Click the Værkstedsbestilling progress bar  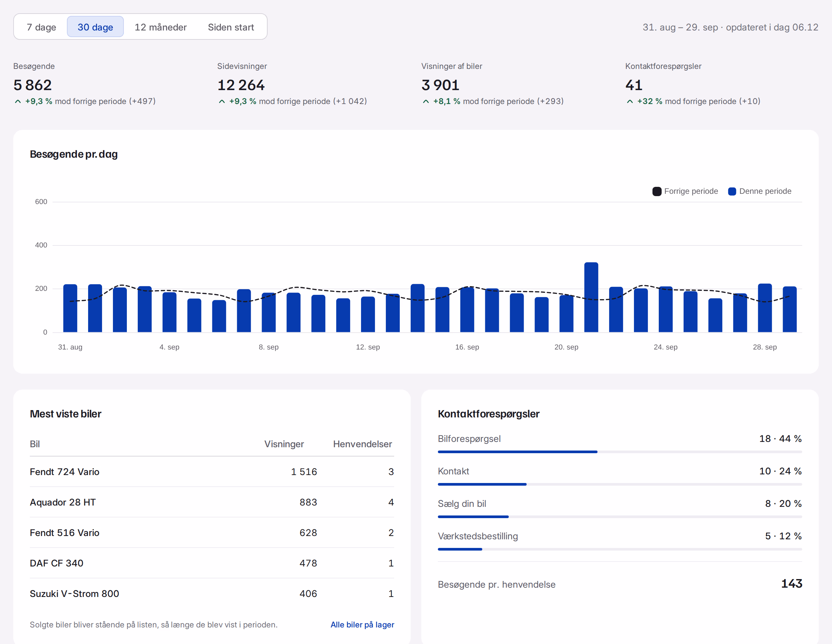click(620, 549)
